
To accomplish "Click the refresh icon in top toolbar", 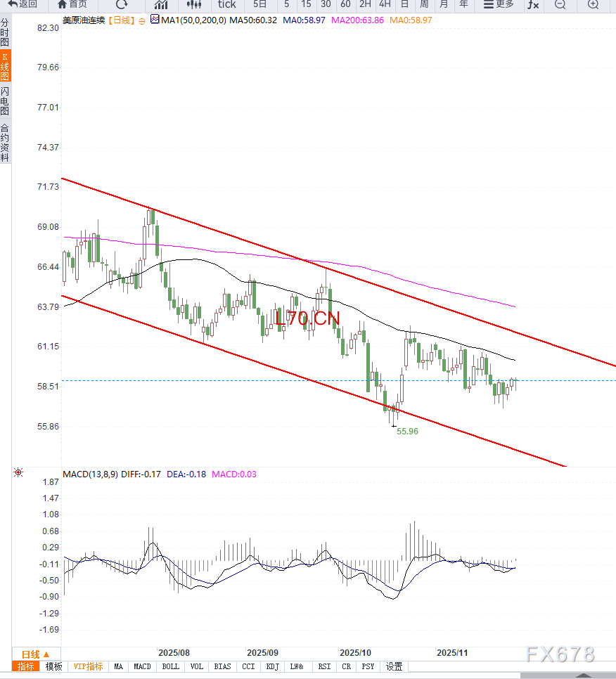I will pos(122,4).
